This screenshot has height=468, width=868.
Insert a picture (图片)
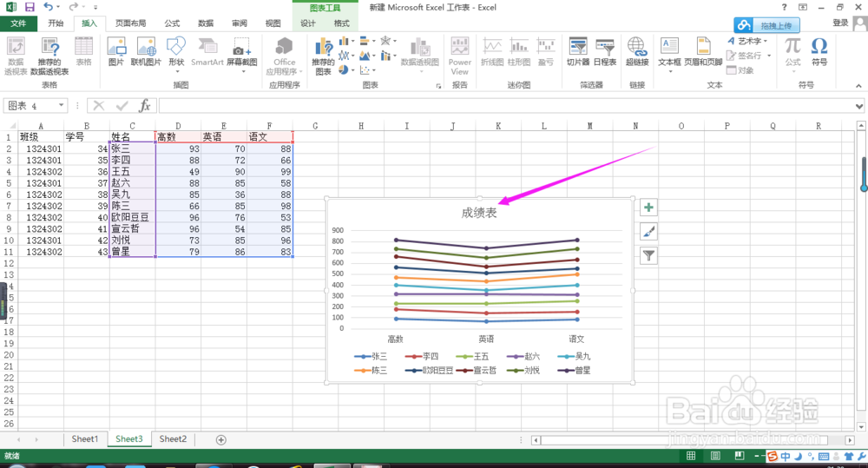[116, 52]
